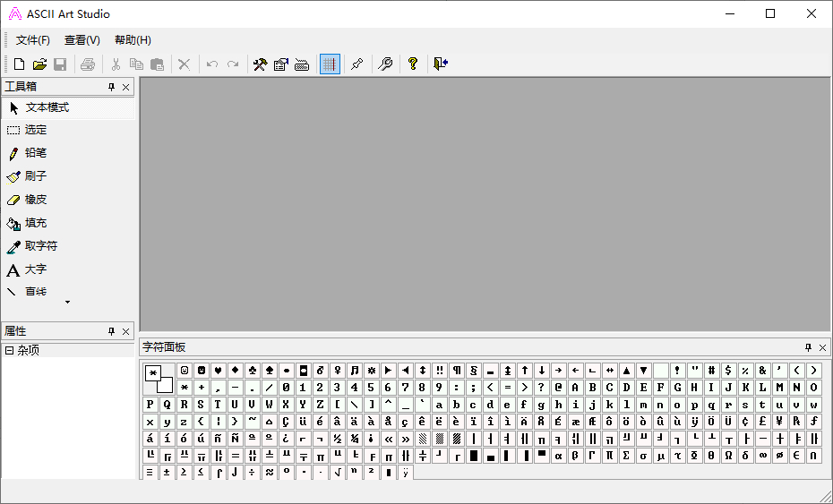The image size is (833, 504).
Task: Pick the digit 5 character
Action: click(x=371, y=387)
